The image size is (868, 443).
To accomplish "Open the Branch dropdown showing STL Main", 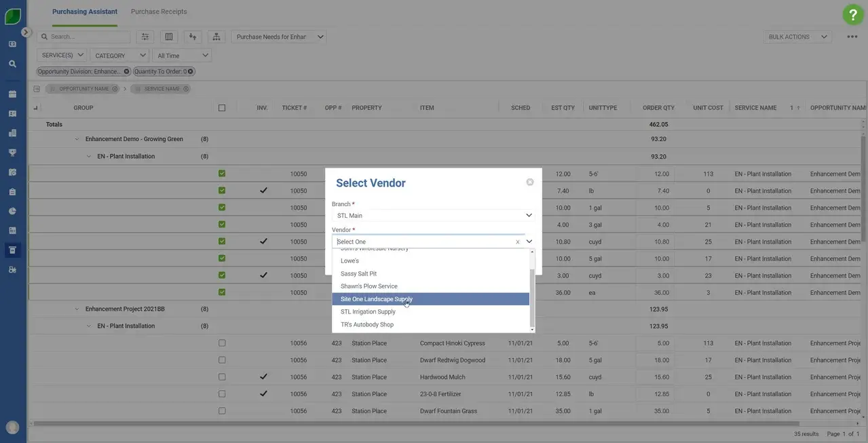I will [433, 216].
